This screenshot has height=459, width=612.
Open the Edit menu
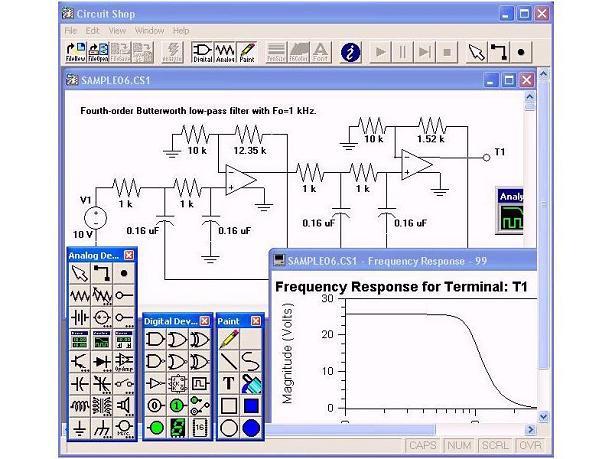[93, 30]
